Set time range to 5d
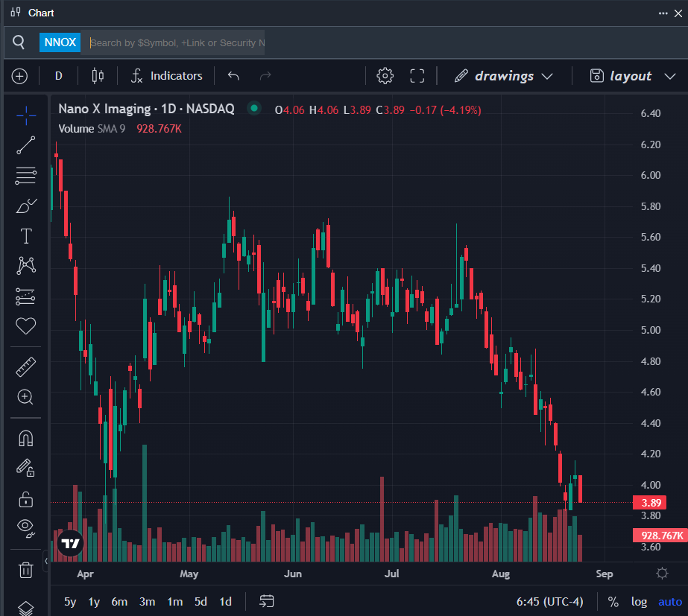The width and height of the screenshot is (688, 616). (x=201, y=602)
